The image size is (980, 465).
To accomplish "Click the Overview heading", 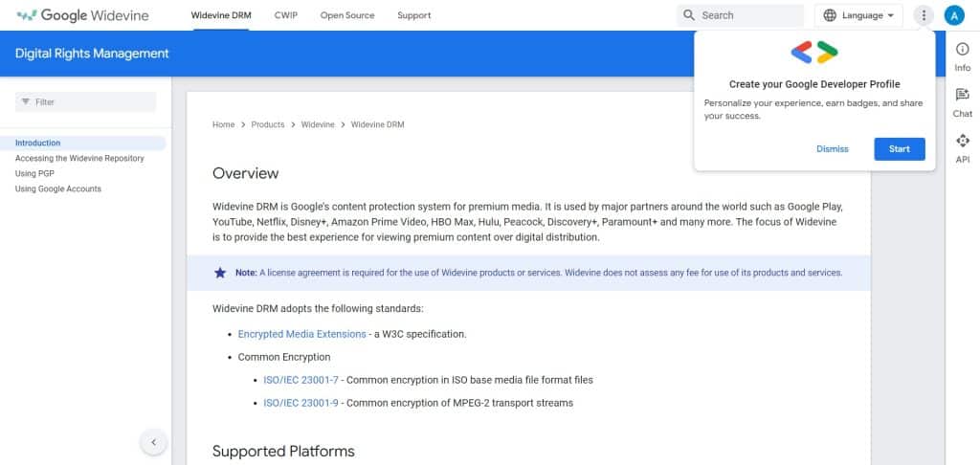I will 246,173.
